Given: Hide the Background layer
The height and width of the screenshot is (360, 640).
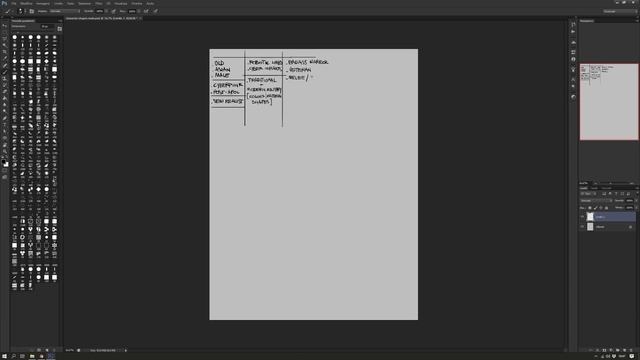Looking at the screenshot, I should [x=582, y=227].
